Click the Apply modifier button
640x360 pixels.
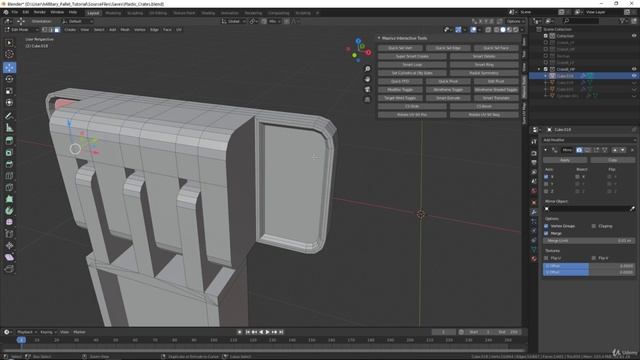click(565, 160)
